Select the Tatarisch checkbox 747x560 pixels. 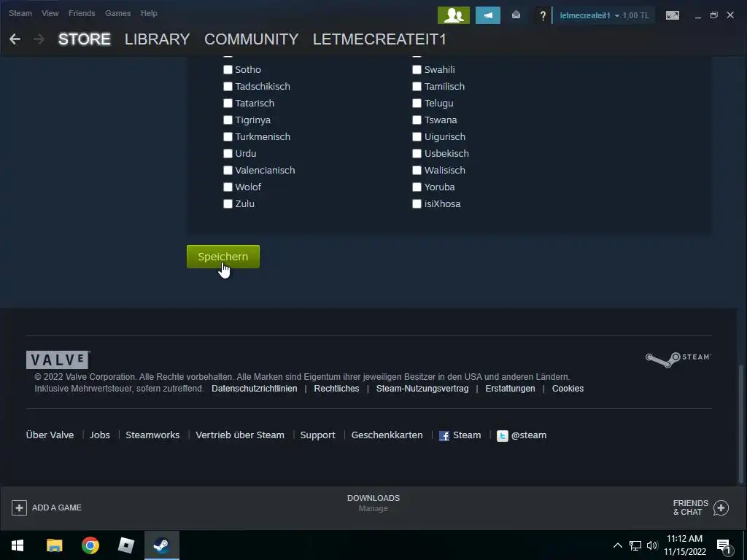(228, 104)
